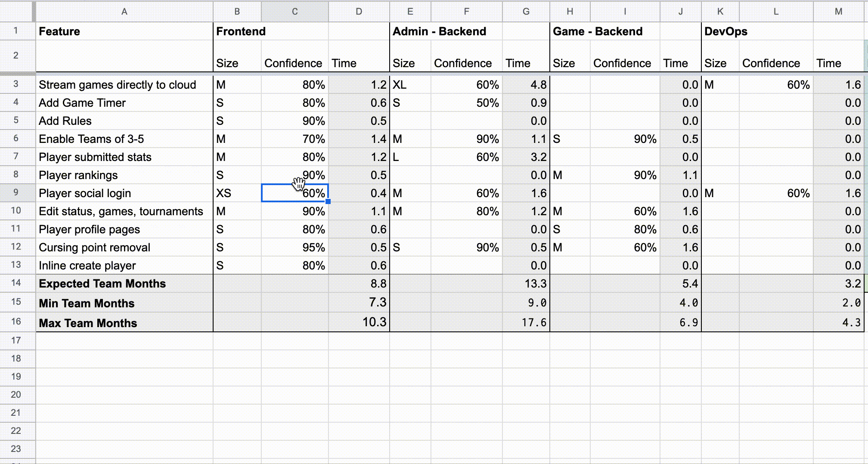Viewport: 868px width, 464px height.
Task: Click the Feature header cell
Action: pos(124,31)
